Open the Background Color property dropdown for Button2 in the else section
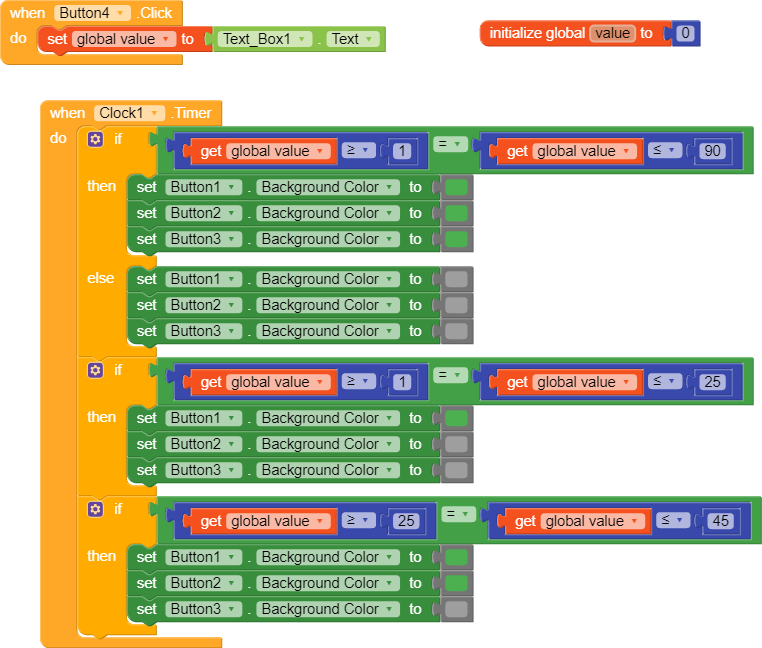This screenshot has width=762, height=648. point(328,305)
